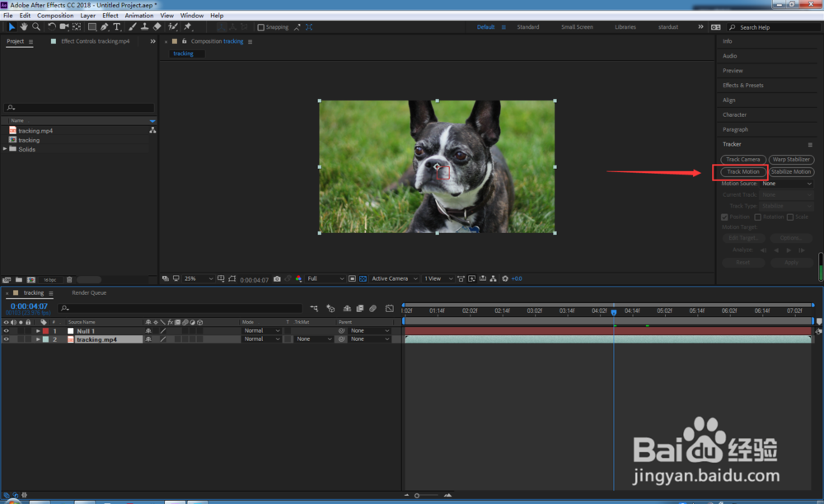Delete selected project item with trash icon

click(69, 280)
